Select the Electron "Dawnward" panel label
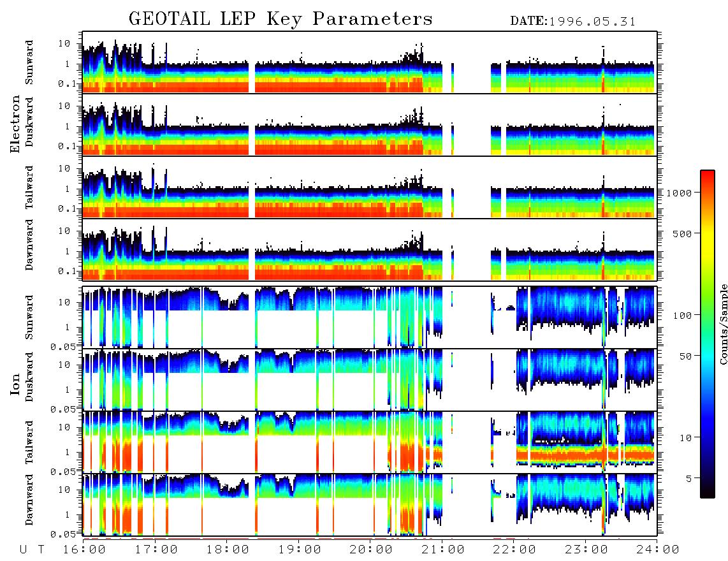The image size is (728, 561). (29, 245)
